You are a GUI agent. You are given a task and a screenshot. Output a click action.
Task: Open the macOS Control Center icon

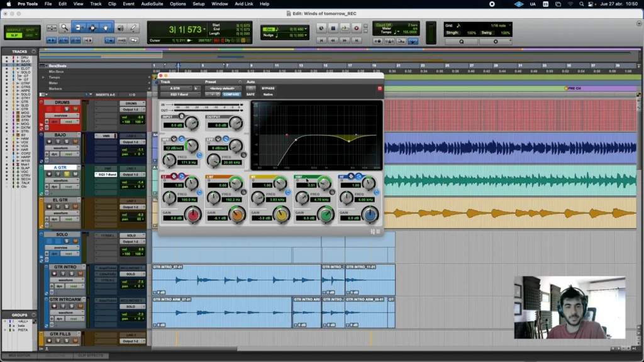(x=591, y=4)
